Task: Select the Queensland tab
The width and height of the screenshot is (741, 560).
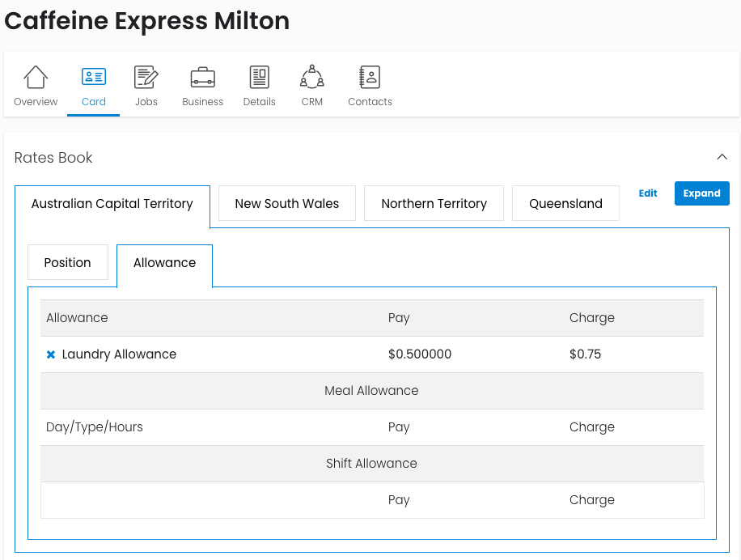Action: tap(565, 204)
